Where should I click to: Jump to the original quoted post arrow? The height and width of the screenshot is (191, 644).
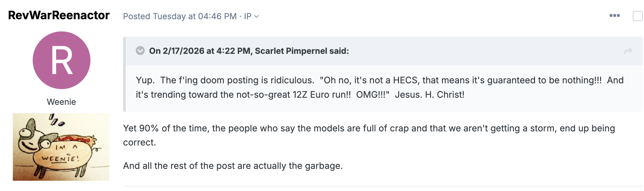(628, 51)
